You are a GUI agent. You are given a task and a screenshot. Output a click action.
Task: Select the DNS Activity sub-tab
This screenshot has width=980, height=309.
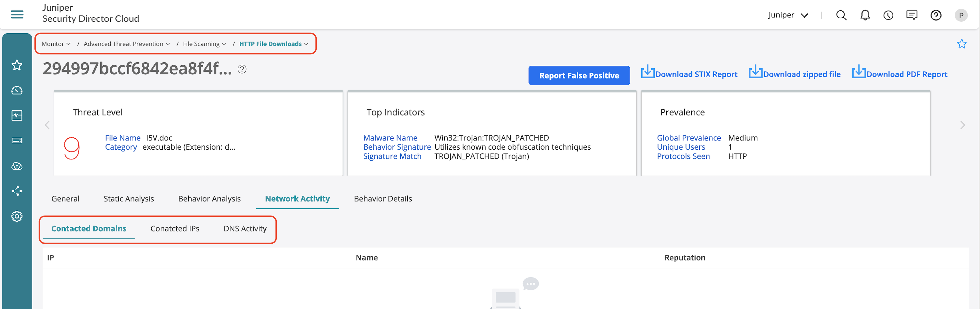click(x=245, y=229)
